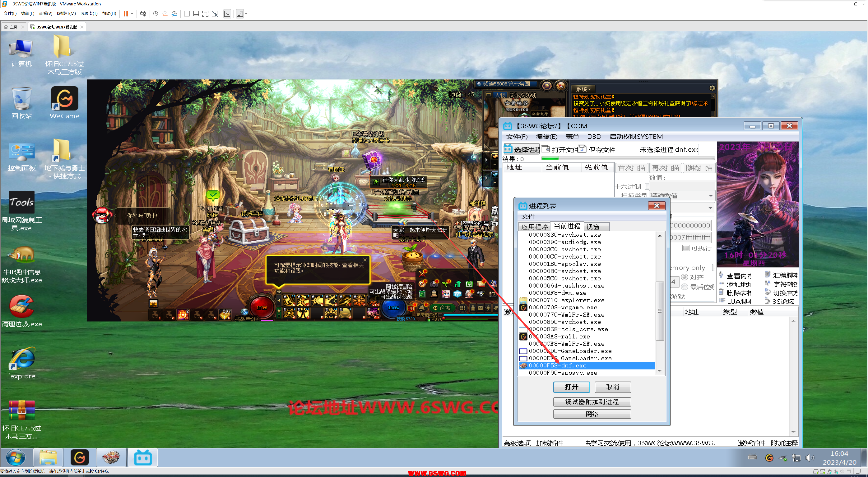
Task: Click the DNF game taskbar icon
Action: tap(111, 458)
